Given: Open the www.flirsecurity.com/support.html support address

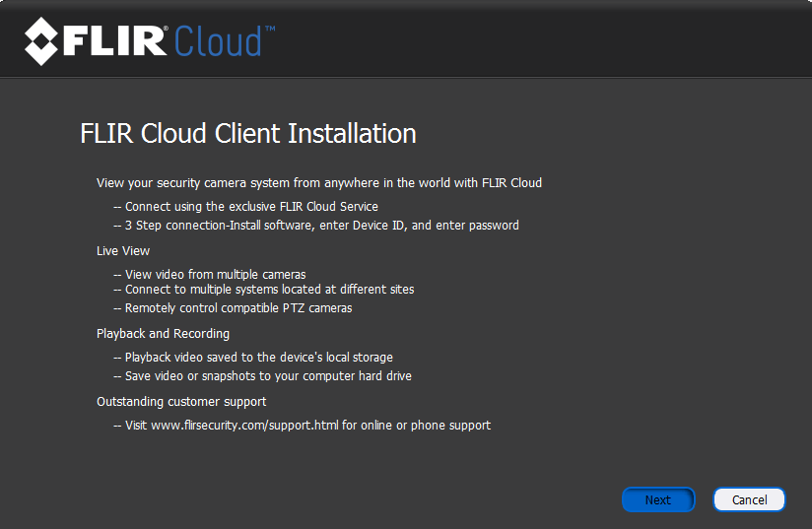Looking at the screenshot, I should (x=244, y=426).
